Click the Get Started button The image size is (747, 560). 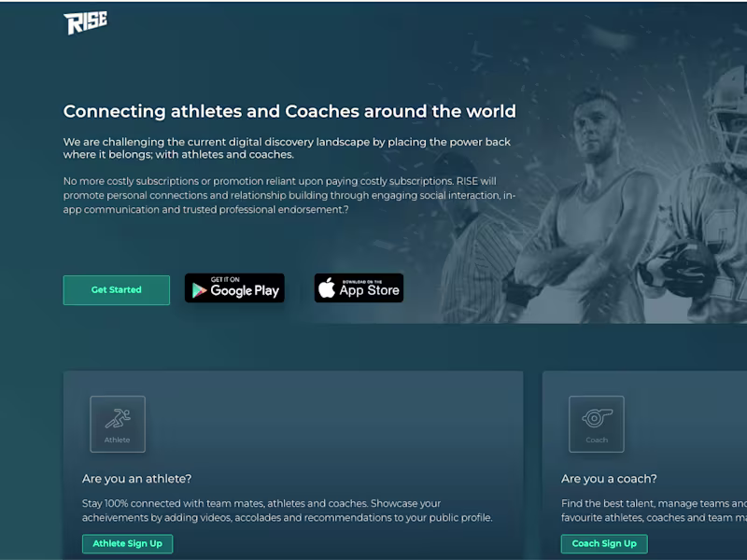[x=116, y=289]
